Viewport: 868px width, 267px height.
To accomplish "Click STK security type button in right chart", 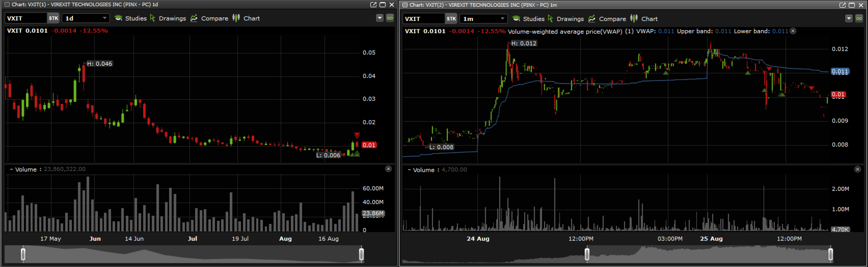I will (451, 19).
